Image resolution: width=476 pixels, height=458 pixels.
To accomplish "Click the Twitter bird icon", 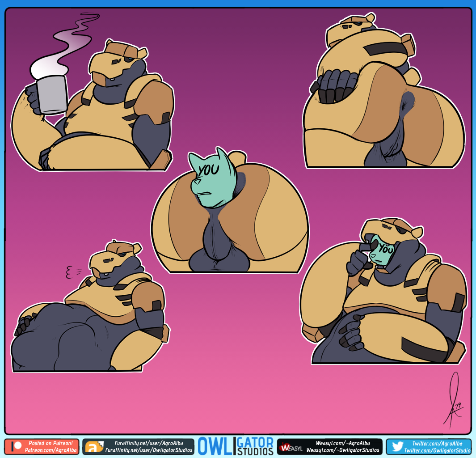I will 397,447.
